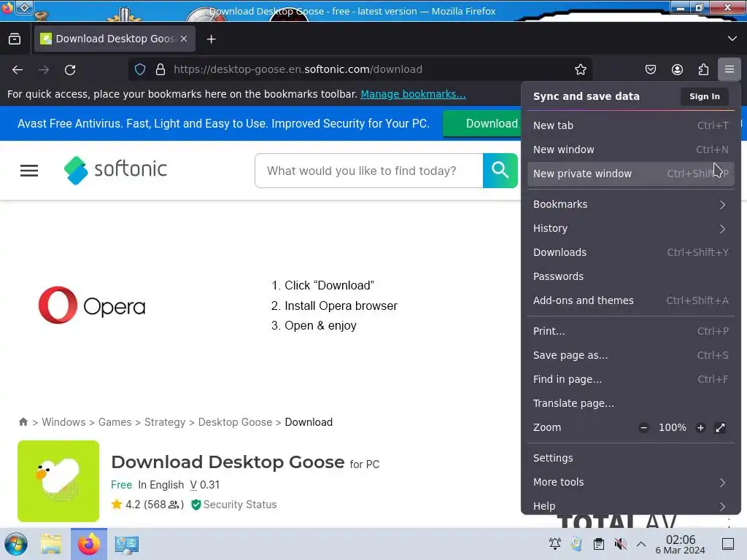Open the Softonic hamburger menu

point(29,171)
